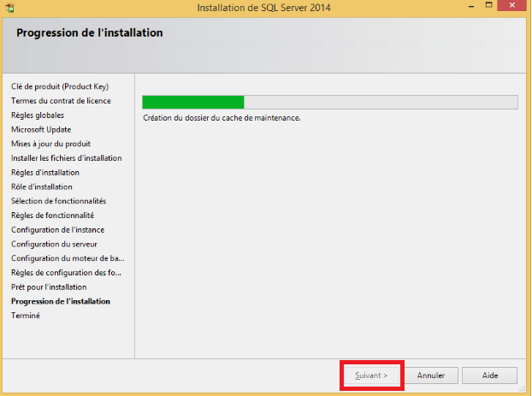Select bold Progression de l'installation sidebar step
The height and width of the screenshot is (396, 532).
coord(61,301)
